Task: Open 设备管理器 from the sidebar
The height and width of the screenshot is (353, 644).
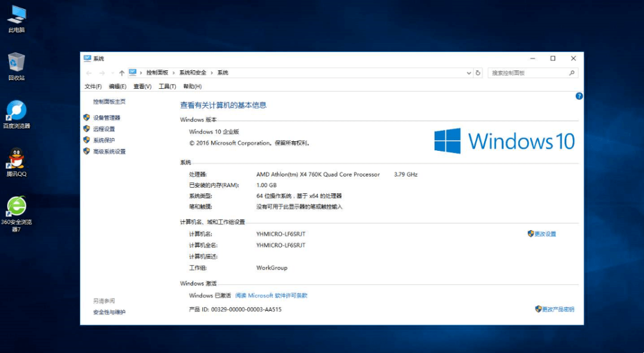Action: coord(106,117)
